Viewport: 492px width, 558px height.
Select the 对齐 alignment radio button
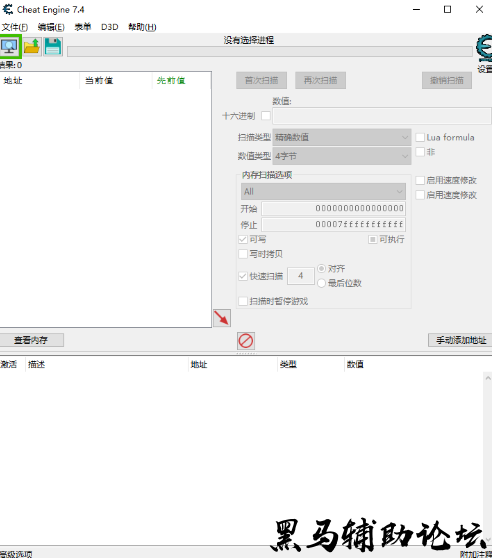coord(322,268)
